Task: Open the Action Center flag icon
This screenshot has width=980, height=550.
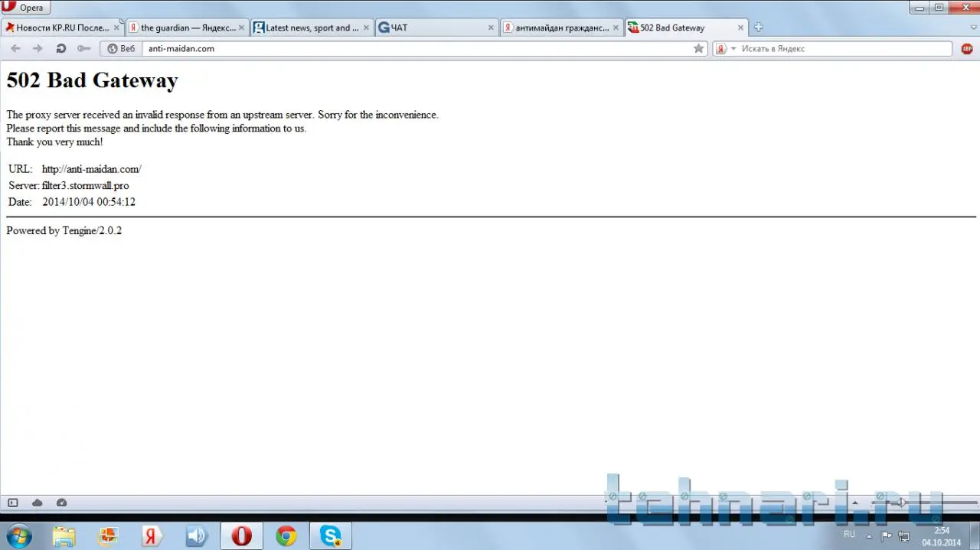Action: pyautogui.click(x=887, y=536)
